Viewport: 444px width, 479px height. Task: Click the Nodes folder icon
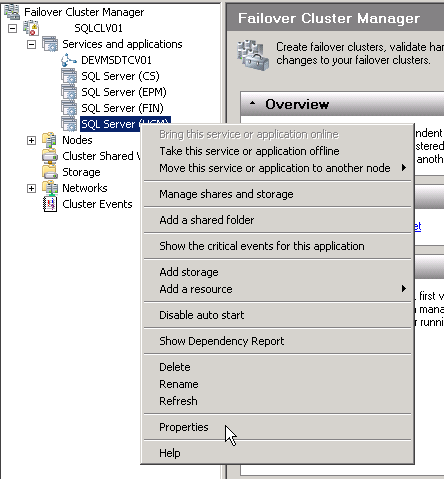(x=50, y=140)
